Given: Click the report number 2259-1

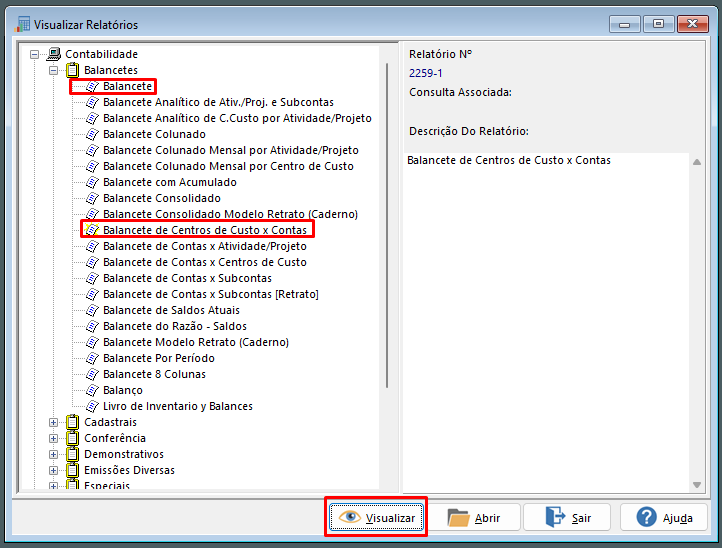Looking at the screenshot, I should 425,73.
